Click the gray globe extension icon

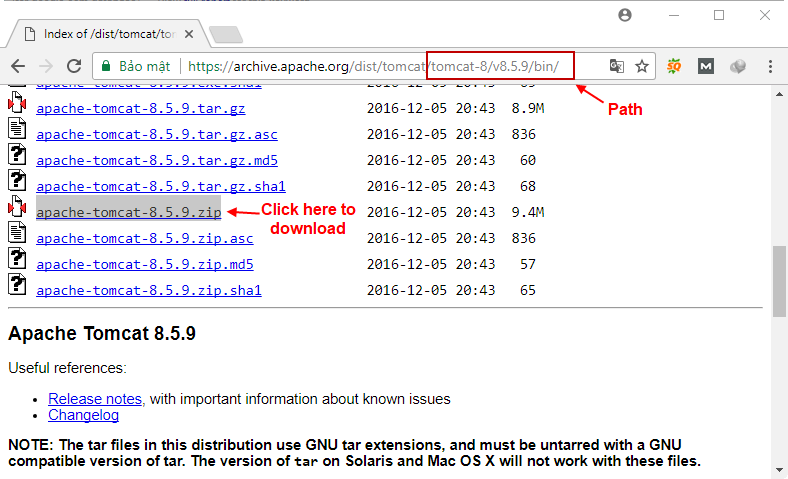tap(738, 66)
